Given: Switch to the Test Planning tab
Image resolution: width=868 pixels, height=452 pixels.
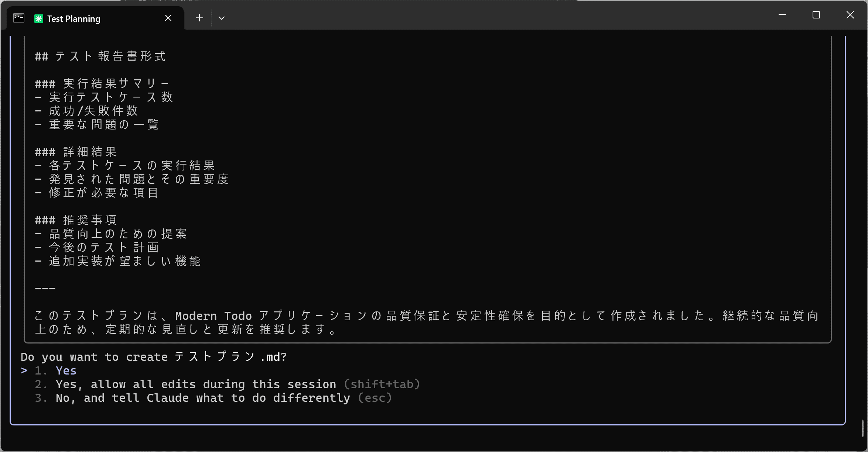Looking at the screenshot, I should 74,19.
